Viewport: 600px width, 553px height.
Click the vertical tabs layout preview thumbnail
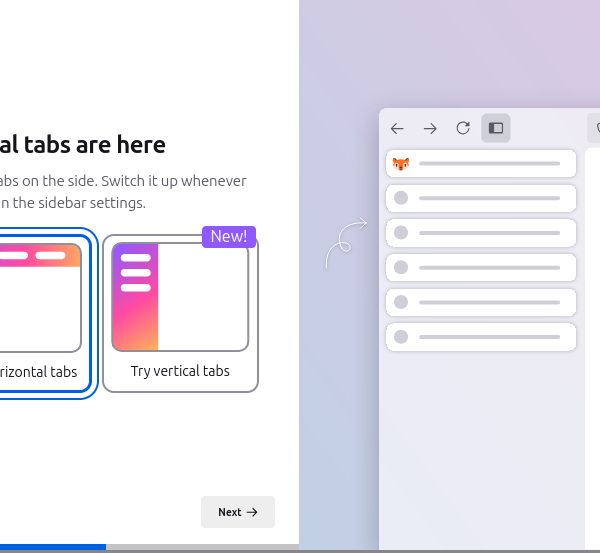coord(180,297)
